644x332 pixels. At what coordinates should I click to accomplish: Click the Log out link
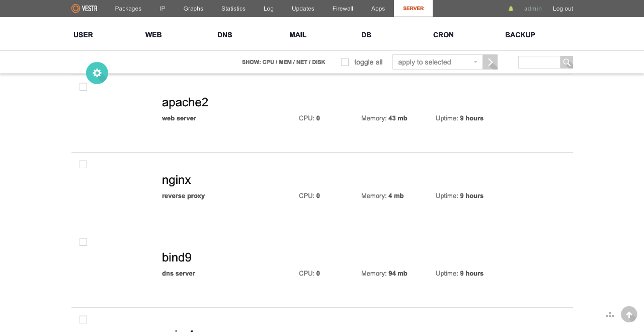[562, 9]
